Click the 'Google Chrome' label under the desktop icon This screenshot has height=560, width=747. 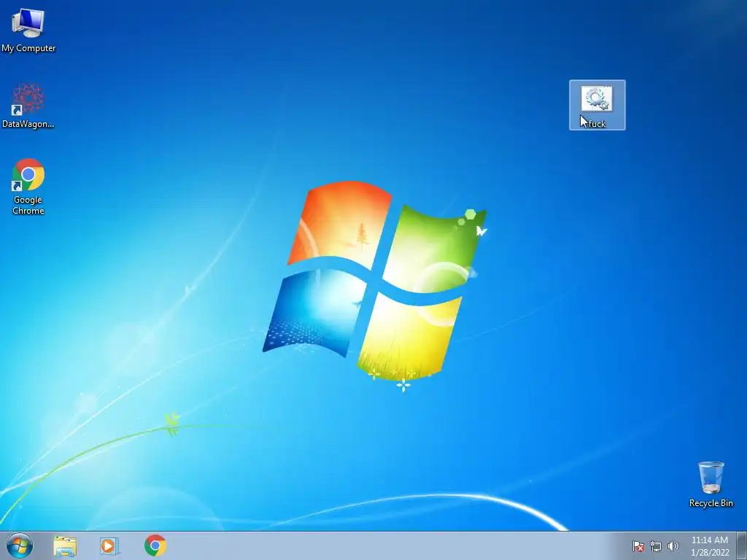click(x=28, y=205)
